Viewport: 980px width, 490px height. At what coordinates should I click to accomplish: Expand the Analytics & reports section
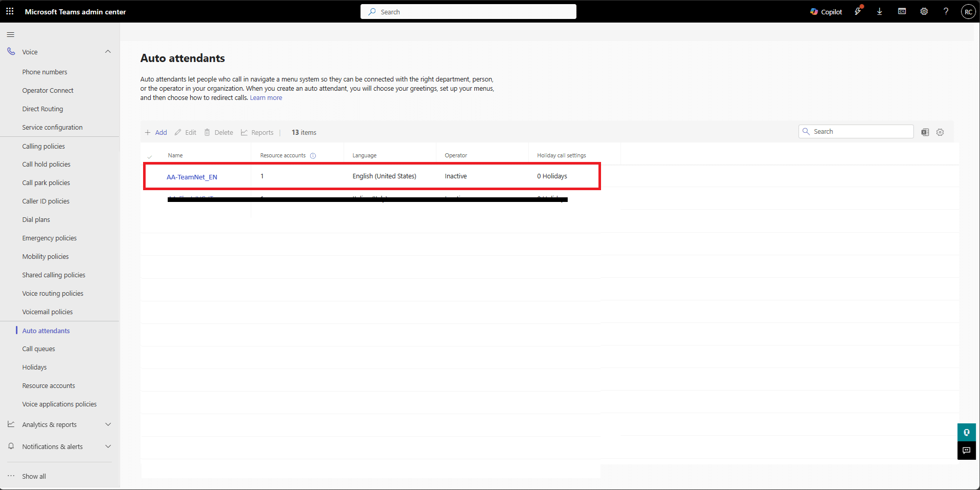pyautogui.click(x=108, y=424)
